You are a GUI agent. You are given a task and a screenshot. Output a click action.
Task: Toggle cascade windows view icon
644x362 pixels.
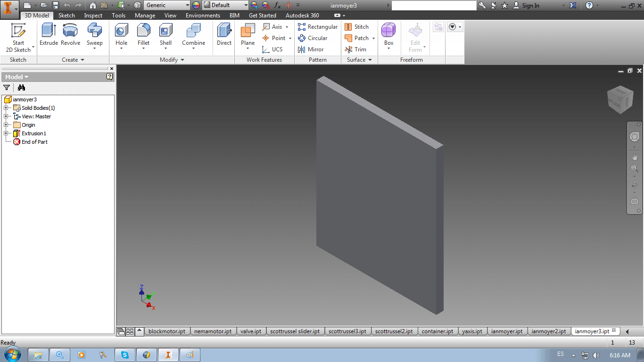(121, 331)
